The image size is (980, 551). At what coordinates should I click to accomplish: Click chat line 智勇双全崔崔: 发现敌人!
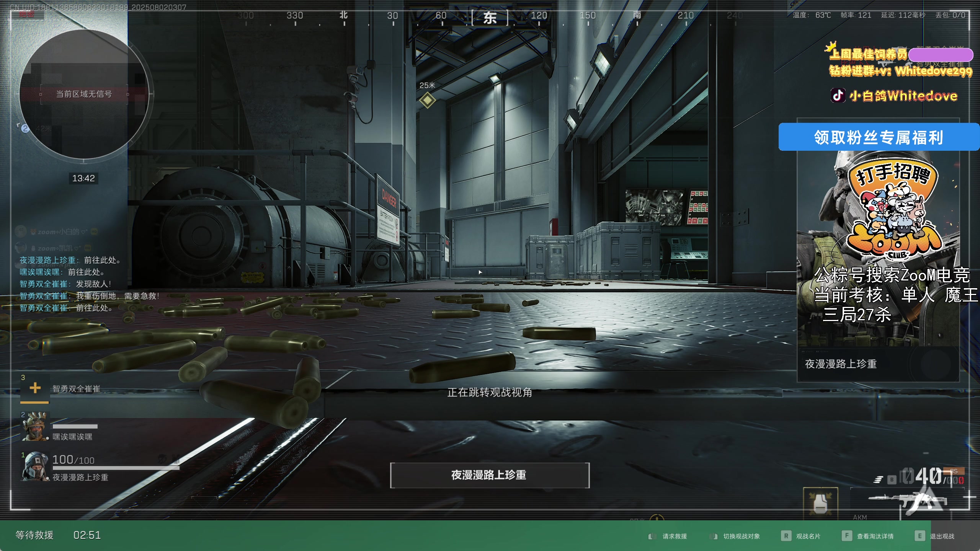[65, 284]
